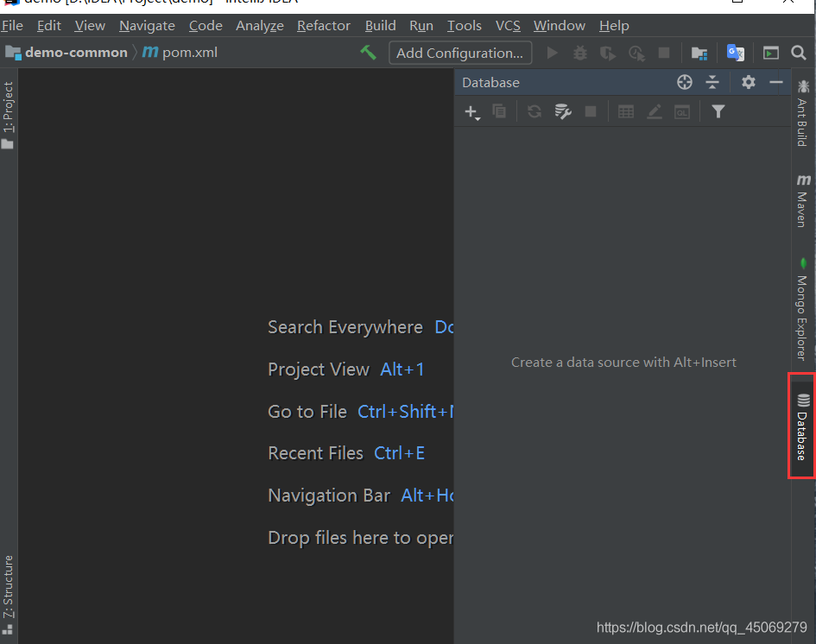
Task: Toggle the Database tool window tab
Action: pos(802,426)
